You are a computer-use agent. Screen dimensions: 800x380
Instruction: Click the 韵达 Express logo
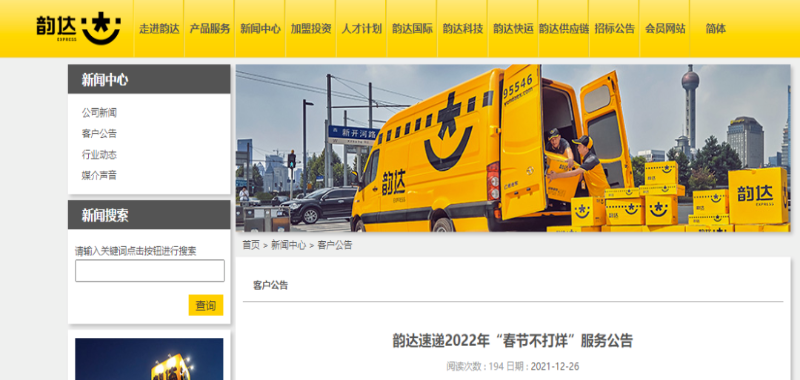point(79,29)
